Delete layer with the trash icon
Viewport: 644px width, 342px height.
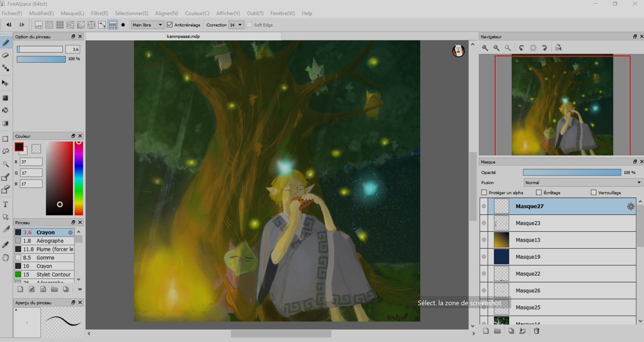(536, 331)
